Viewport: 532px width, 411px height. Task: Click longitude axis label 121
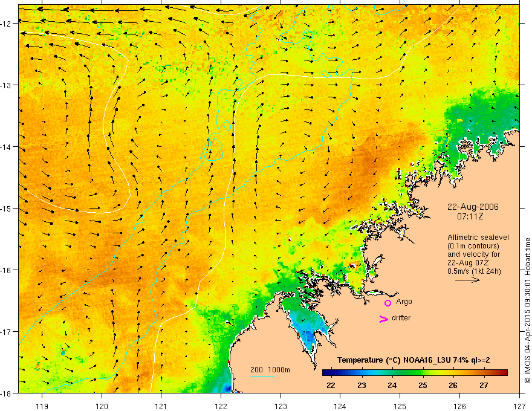click(x=161, y=406)
